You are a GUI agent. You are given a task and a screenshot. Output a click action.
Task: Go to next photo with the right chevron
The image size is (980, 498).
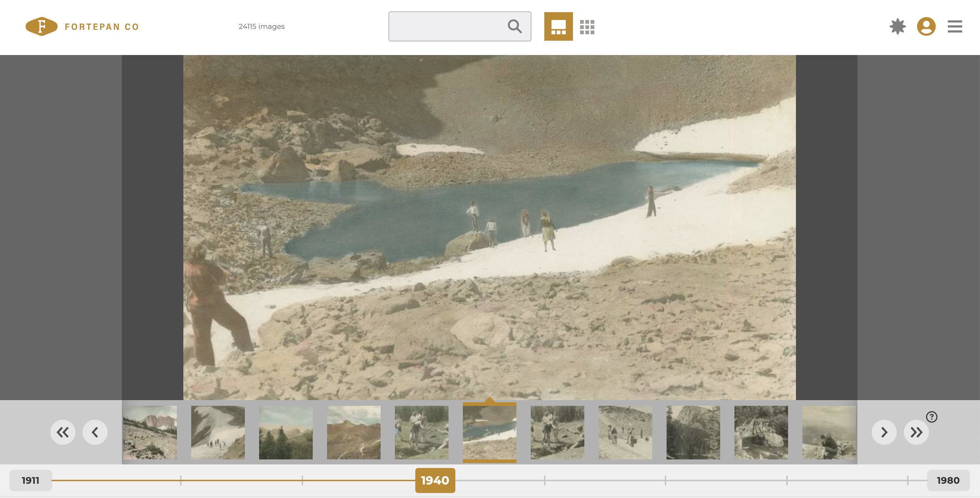coord(884,432)
